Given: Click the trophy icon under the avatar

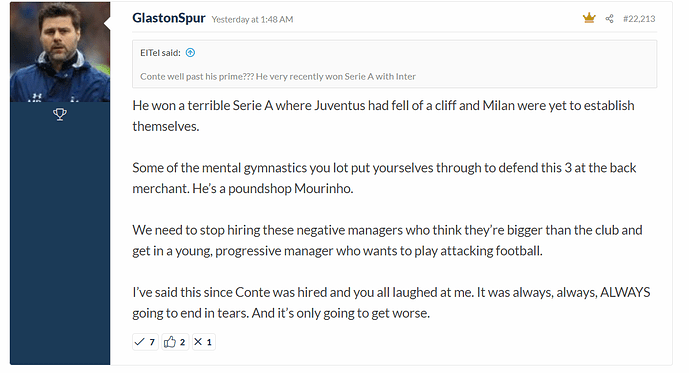Looking at the screenshot, I should tap(60, 114).
